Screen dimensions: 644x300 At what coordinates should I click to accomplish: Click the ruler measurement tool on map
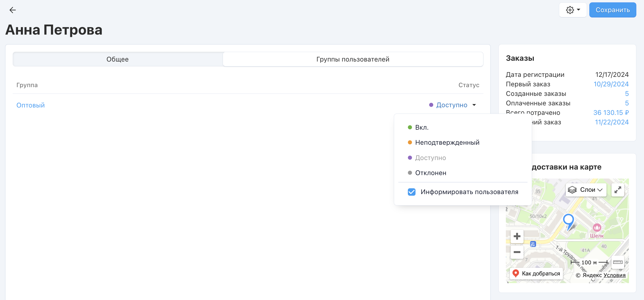point(618,262)
